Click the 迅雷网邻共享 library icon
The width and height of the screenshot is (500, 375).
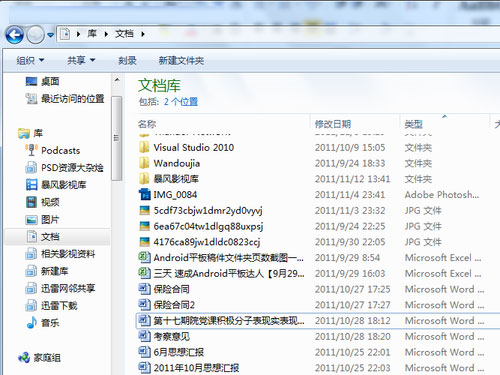coord(31,288)
